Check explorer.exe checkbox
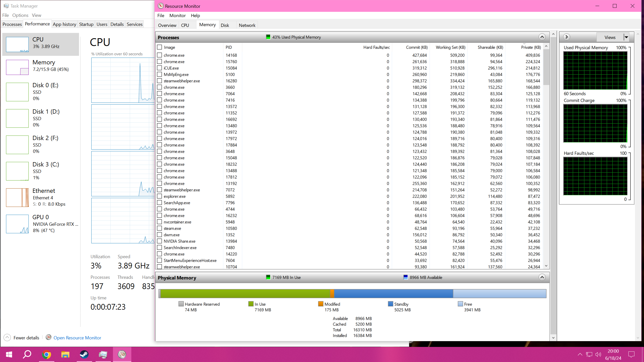644x362 pixels. tap(159, 196)
